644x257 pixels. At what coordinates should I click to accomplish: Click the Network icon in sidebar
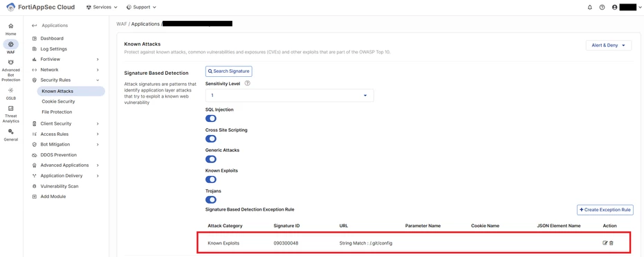pos(35,70)
